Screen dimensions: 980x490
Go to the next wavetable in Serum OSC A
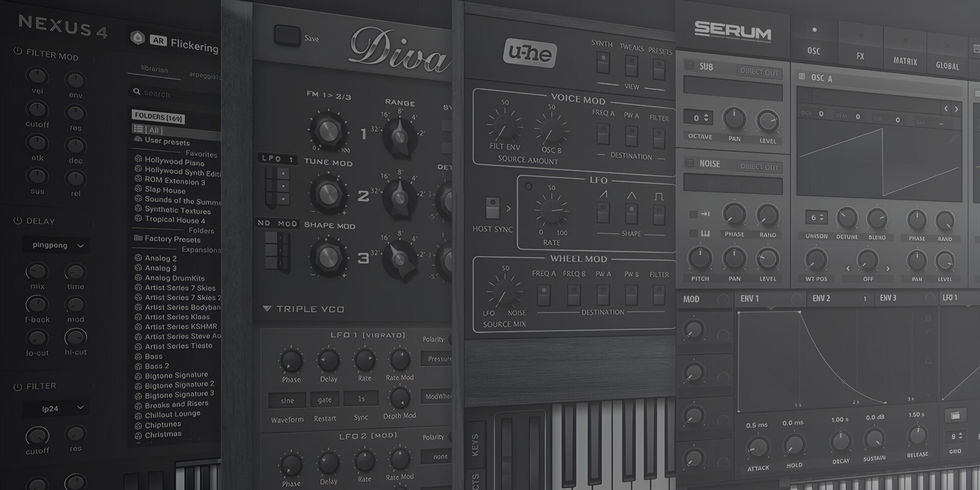(x=956, y=109)
